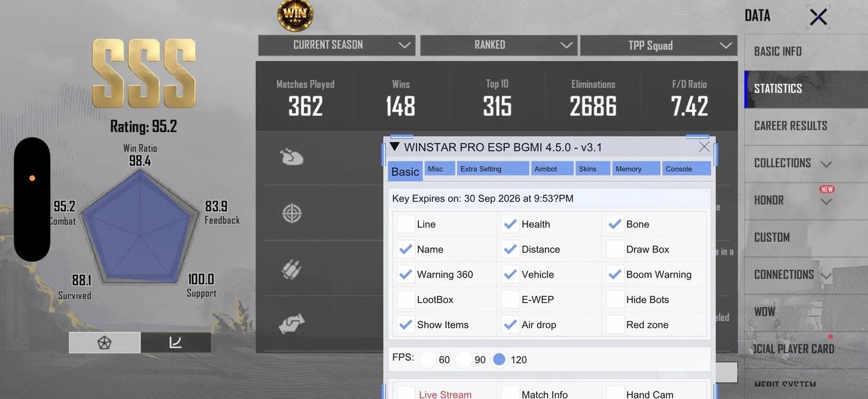Toggle the Distance checkbox
Image resolution: width=868 pixels, height=399 pixels.
coord(510,249)
